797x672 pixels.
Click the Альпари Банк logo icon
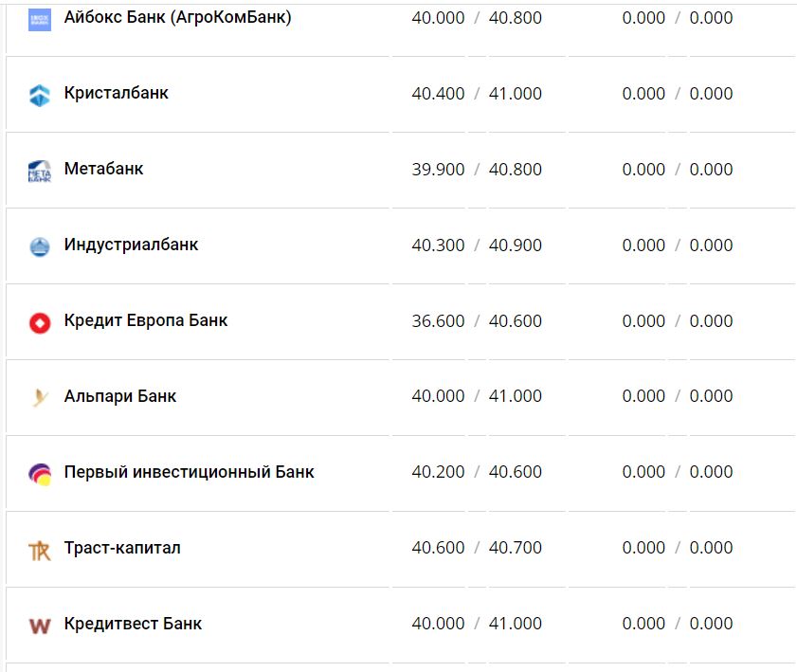[39, 398]
